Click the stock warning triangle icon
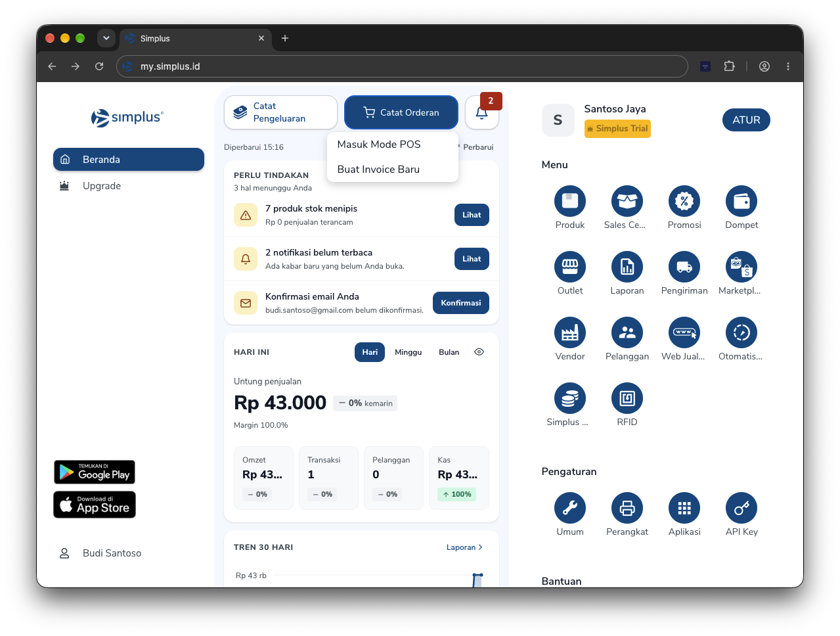 pyautogui.click(x=246, y=215)
